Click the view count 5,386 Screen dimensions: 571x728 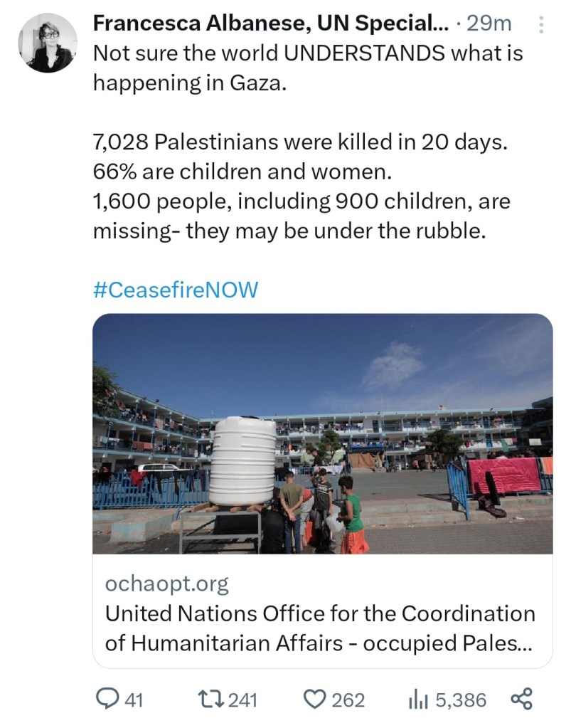(x=461, y=701)
